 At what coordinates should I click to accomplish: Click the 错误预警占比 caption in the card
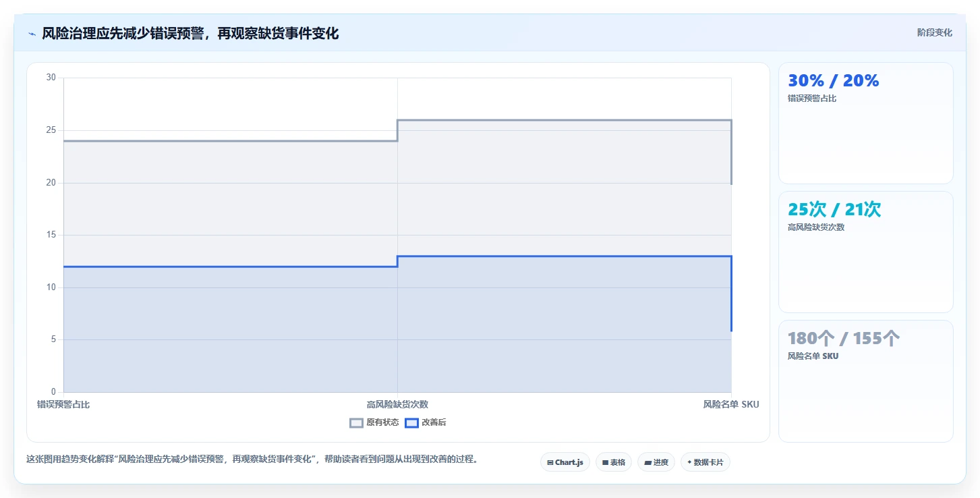tap(811, 99)
